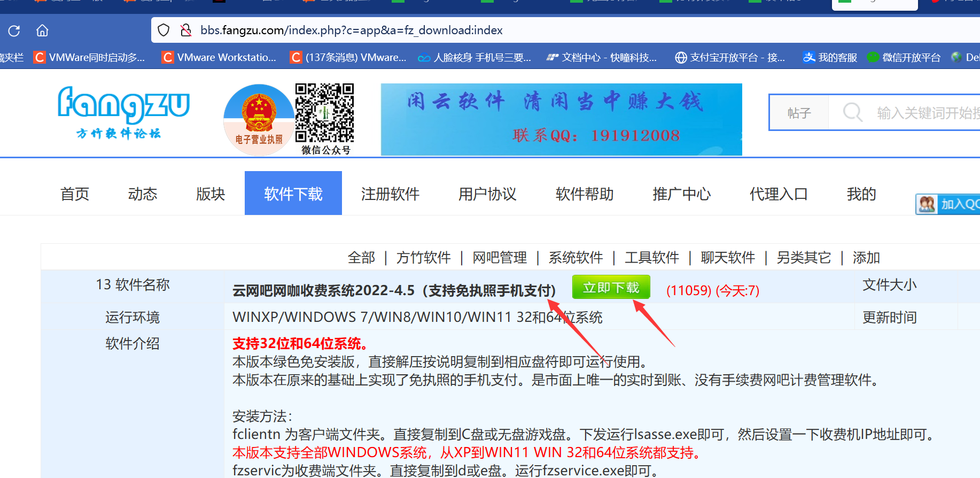Click the insecure connection lock icon
Viewport: 980px width, 478px height.
click(x=186, y=30)
